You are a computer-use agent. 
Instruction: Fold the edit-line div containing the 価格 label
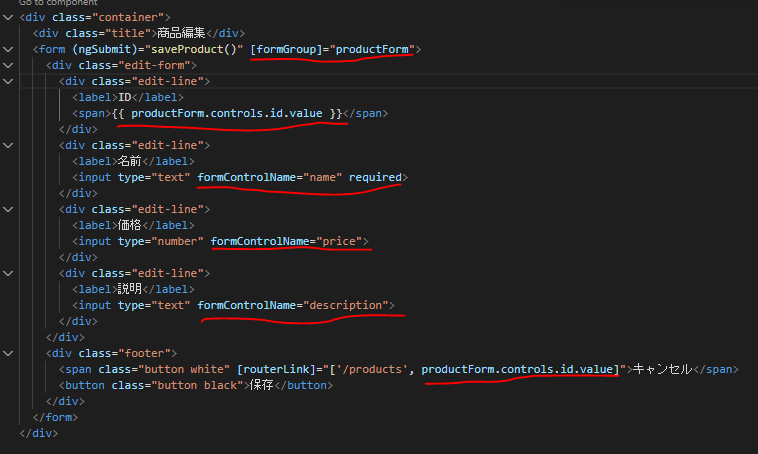pos(8,209)
